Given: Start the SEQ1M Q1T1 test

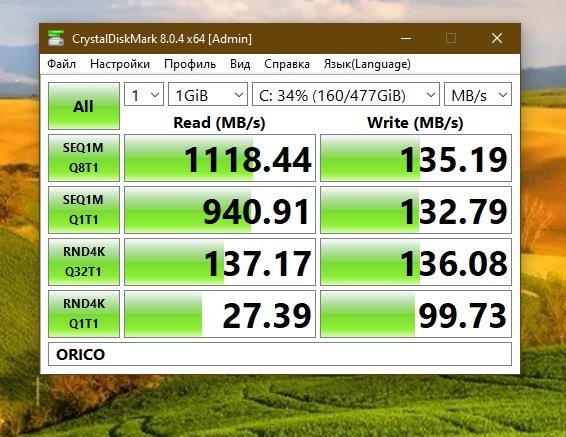Looking at the screenshot, I should [84, 210].
